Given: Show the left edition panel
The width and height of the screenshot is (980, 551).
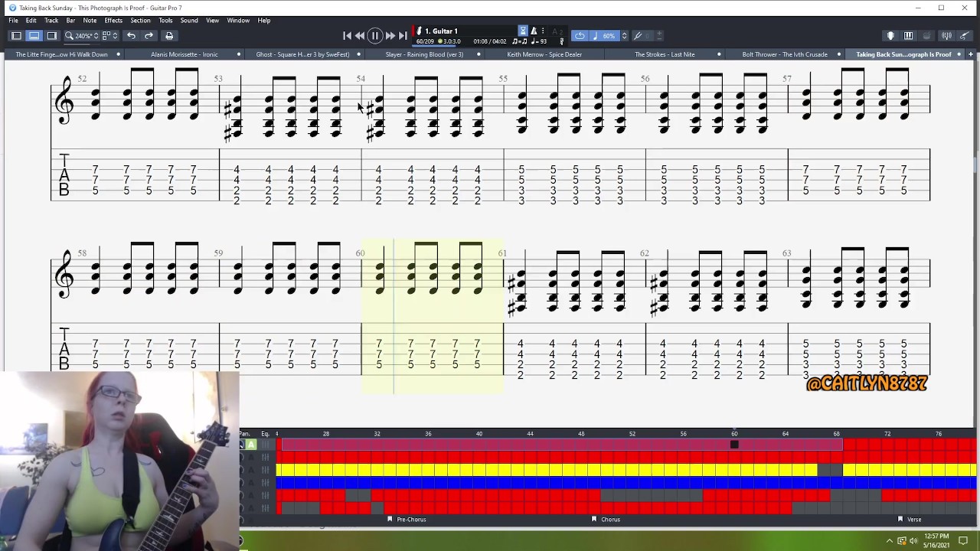Looking at the screenshot, I should pos(16,36).
